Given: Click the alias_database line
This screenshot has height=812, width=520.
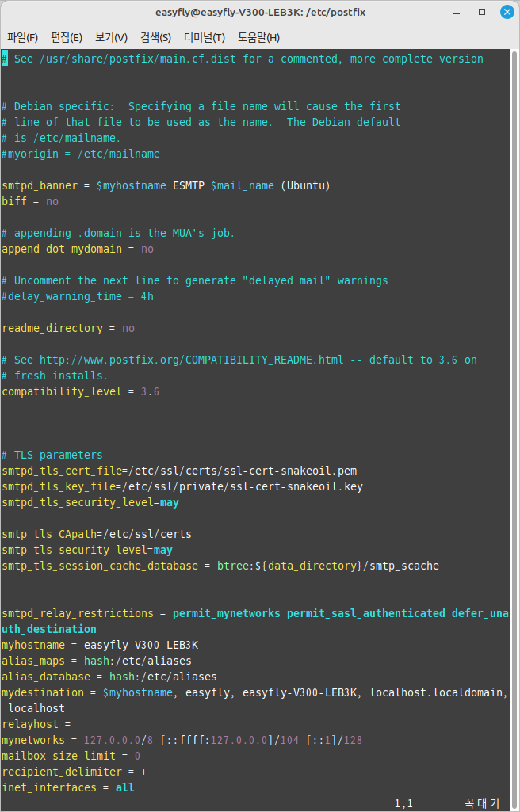Looking at the screenshot, I should [x=109, y=677].
